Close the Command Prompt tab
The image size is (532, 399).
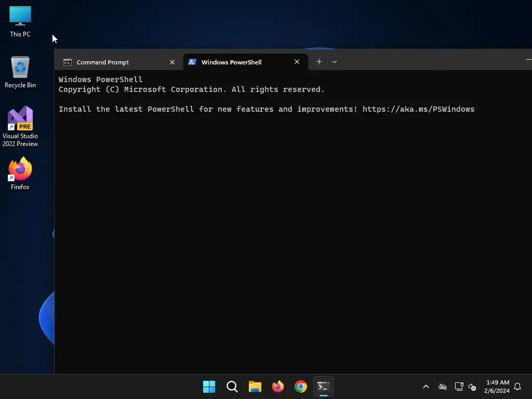pos(172,62)
